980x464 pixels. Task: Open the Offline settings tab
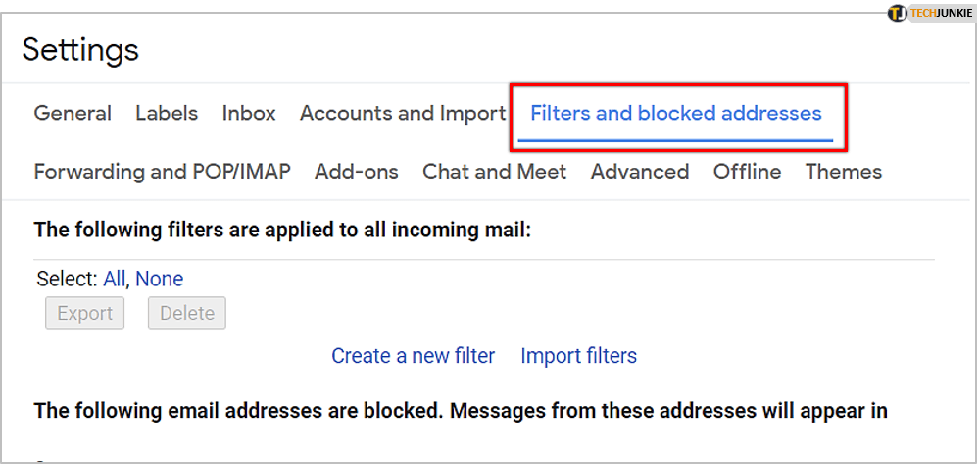pyautogui.click(x=747, y=172)
